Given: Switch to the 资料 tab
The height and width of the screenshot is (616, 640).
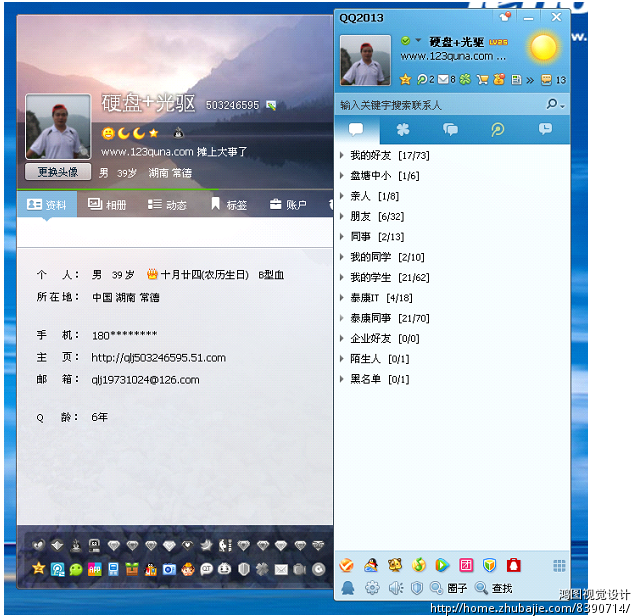Looking at the screenshot, I should pos(47,205).
